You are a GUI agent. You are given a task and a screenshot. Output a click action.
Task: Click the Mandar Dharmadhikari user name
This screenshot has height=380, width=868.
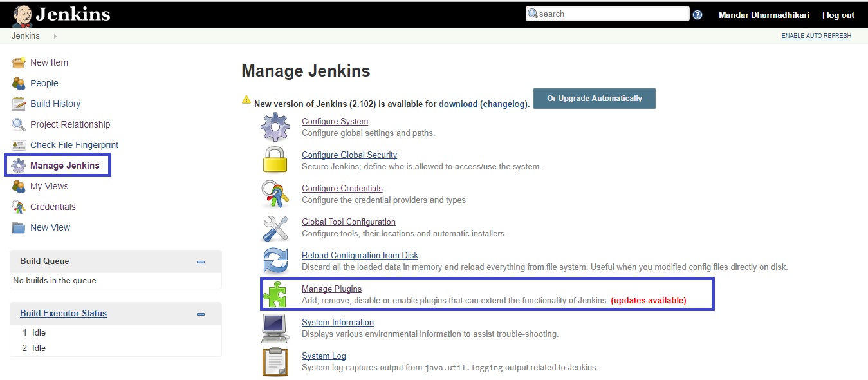click(x=764, y=15)
